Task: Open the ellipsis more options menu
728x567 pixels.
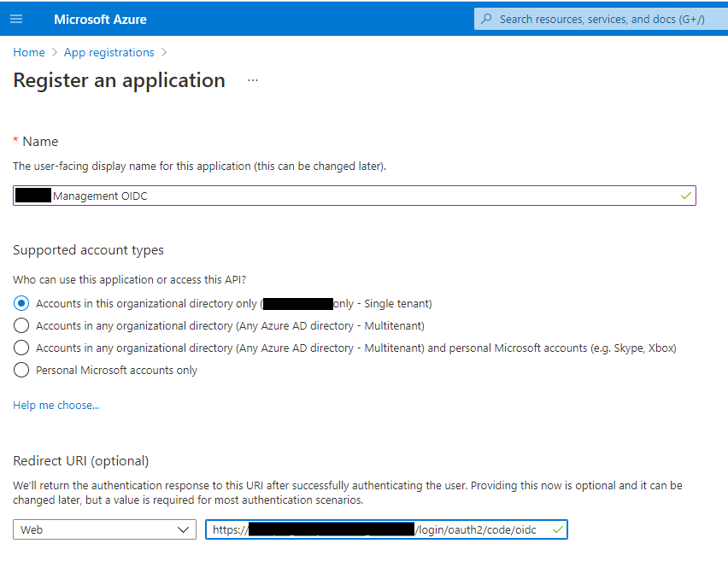Action: coord(252,80)
